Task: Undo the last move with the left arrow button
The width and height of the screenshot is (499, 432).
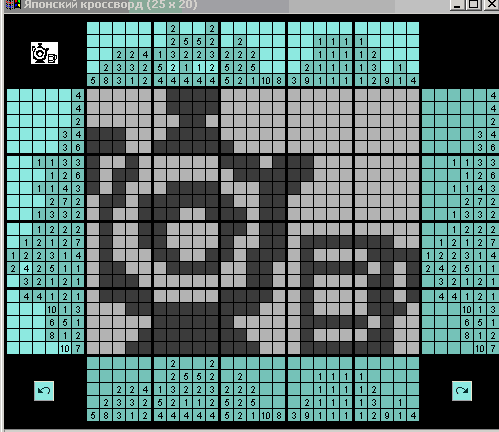Action: tap(44, 391)
